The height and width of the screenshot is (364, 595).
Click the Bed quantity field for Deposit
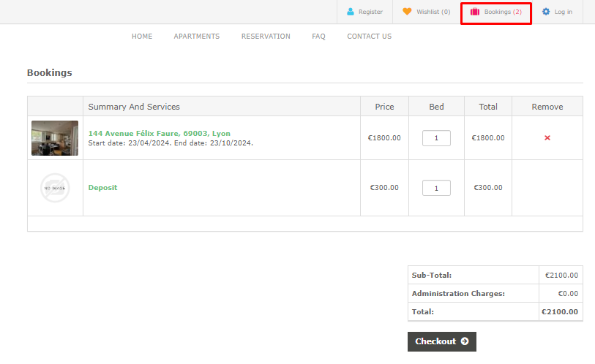[436, 188]
